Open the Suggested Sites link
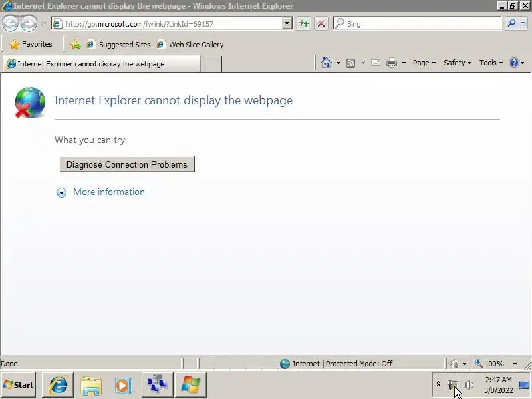The width and height of the screenshot is (532, 399). pos(119,45)
